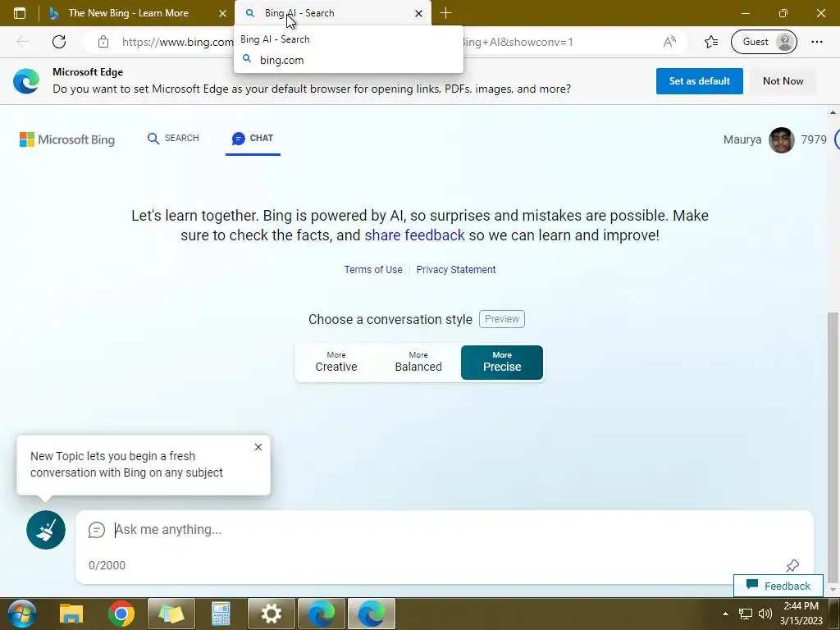Open the Settings gear taskbar app

[271, 614]
